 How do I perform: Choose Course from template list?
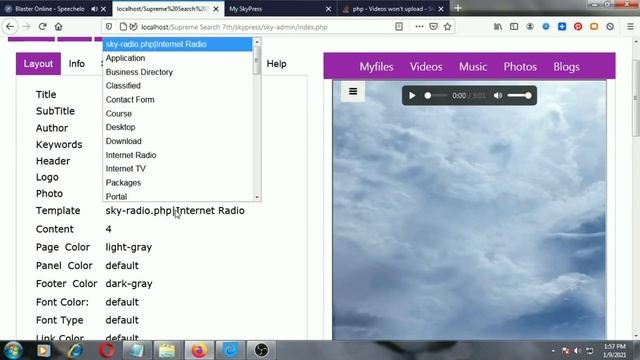[x=178, y=113]
